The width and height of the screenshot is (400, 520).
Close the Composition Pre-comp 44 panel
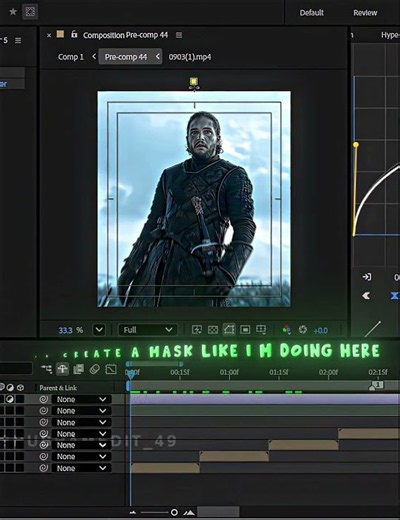click(49, 35)
